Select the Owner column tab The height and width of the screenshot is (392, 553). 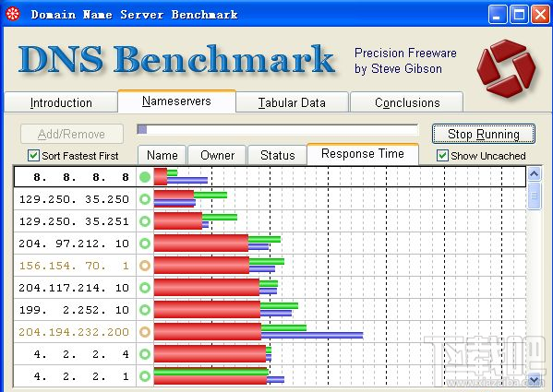pos(217,155)
